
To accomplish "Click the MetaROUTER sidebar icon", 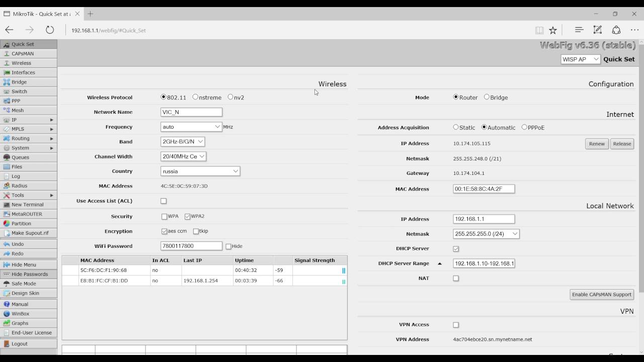I will tap(7, 214).
